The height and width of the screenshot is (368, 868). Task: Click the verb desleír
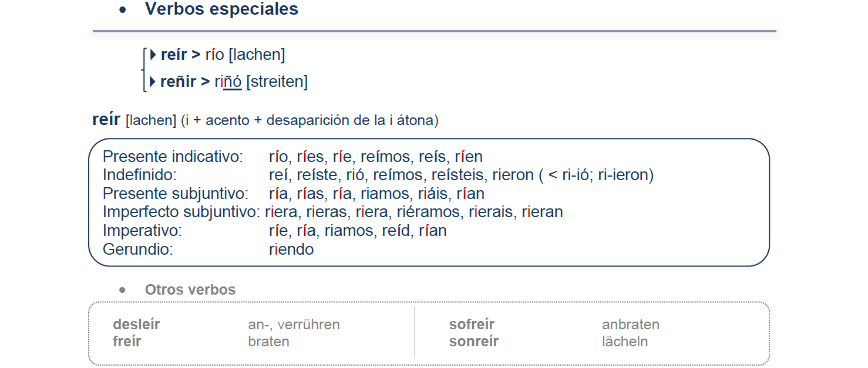136,325
